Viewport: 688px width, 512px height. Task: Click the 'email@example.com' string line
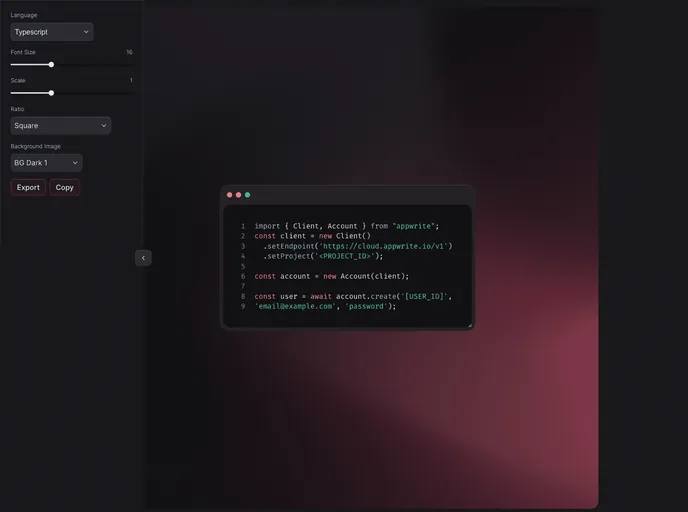click(x=325, y=307)
